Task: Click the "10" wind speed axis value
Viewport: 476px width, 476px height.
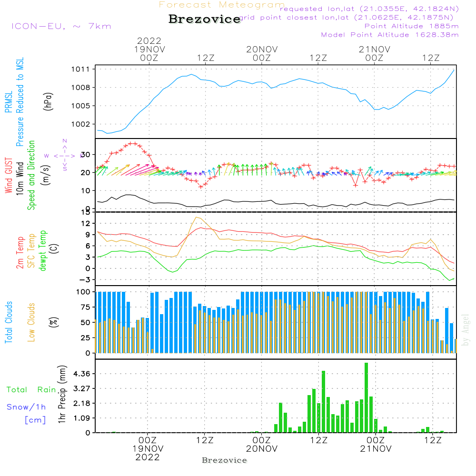Action: tap(85, 191)
